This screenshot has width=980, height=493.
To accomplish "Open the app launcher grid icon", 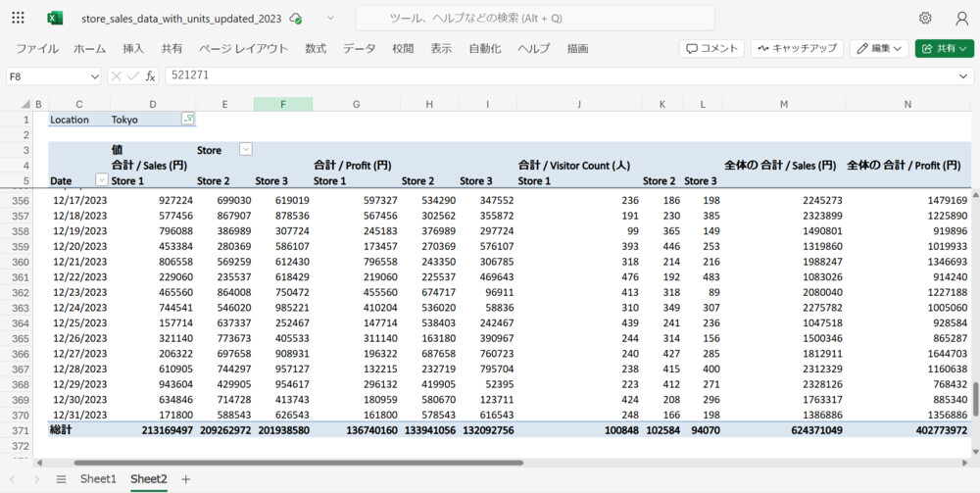I will tap(18, 18).
